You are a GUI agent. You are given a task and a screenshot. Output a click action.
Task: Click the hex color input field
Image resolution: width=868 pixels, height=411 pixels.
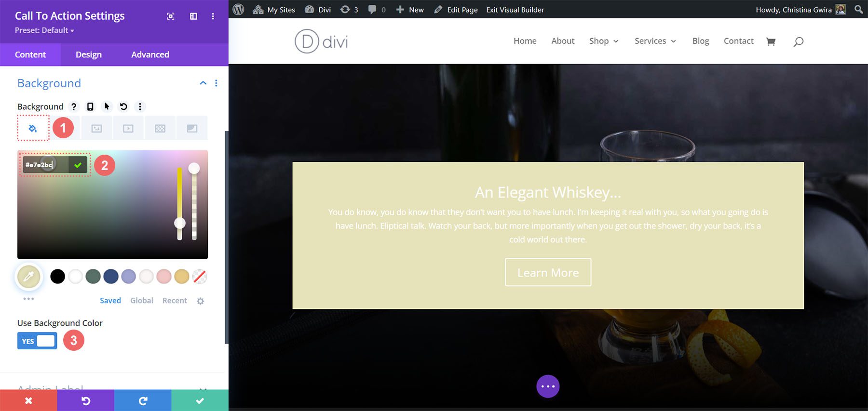pyautogui.click(x=43, y=165)
